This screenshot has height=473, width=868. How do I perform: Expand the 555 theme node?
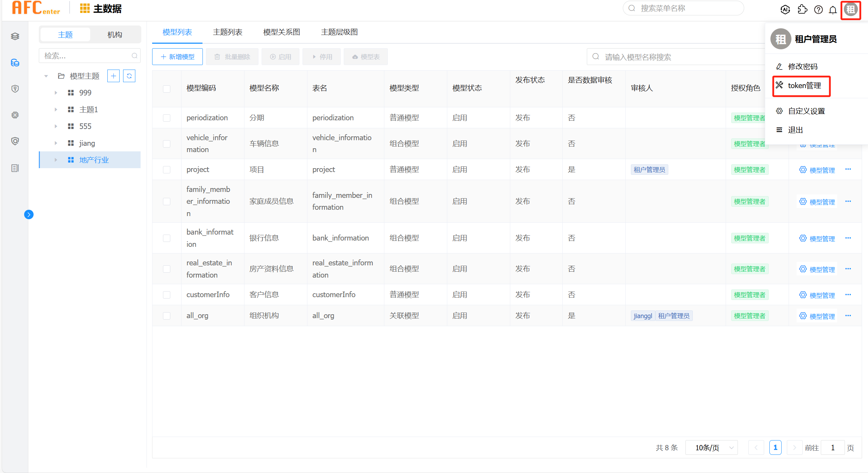coord(56,126)
